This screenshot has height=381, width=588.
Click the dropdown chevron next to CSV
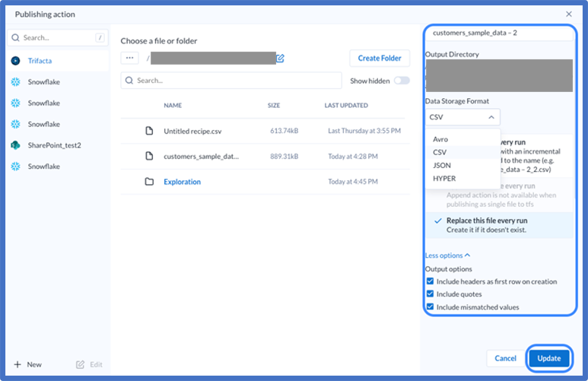pos(491,117)
